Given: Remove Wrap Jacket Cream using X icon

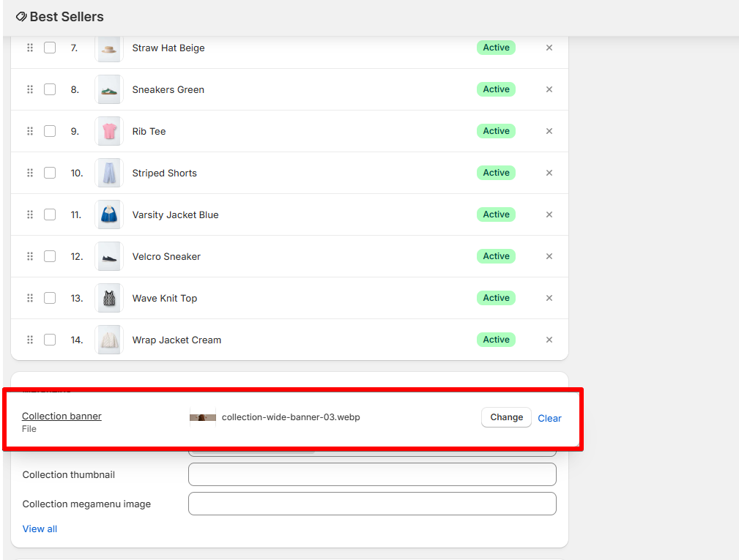Looking at the screenshot, I should click(x=549, y=340).
